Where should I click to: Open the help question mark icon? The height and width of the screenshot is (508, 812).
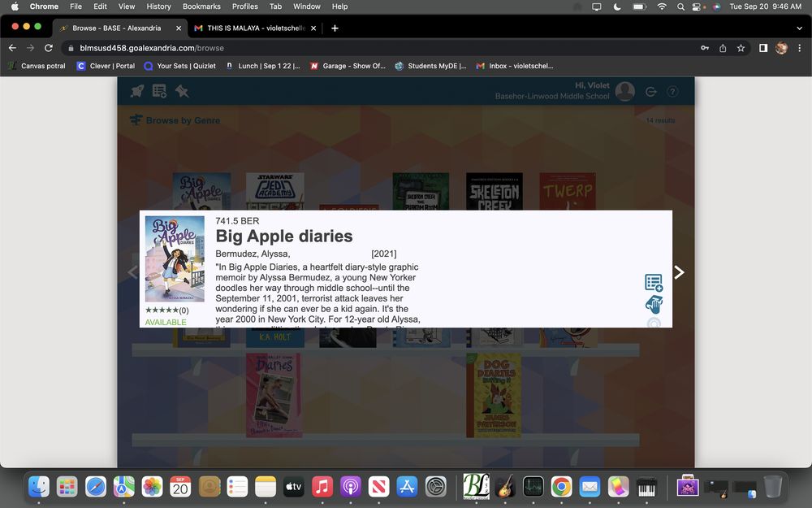click(x=672, y=92)
